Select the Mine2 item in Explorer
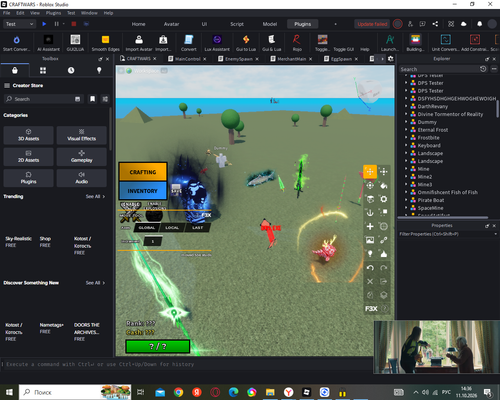500x400 pixels. pyautogui.click(x=424, y=177)
